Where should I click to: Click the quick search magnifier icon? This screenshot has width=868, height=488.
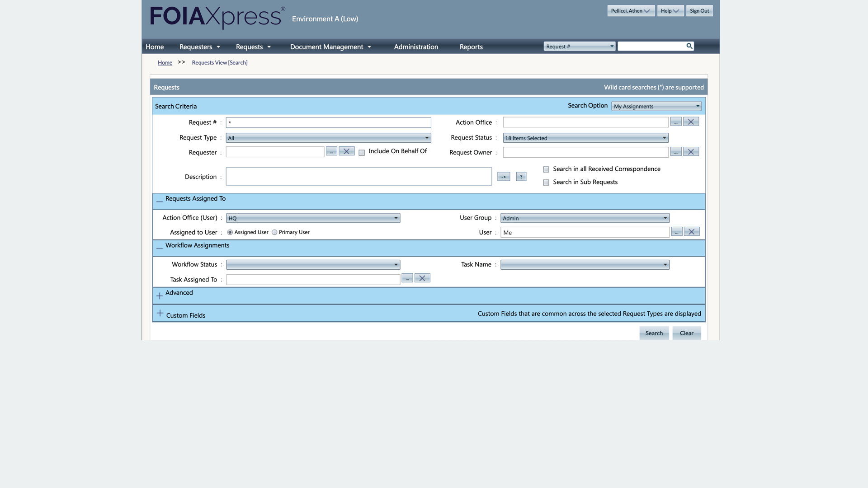coord(689,46)
